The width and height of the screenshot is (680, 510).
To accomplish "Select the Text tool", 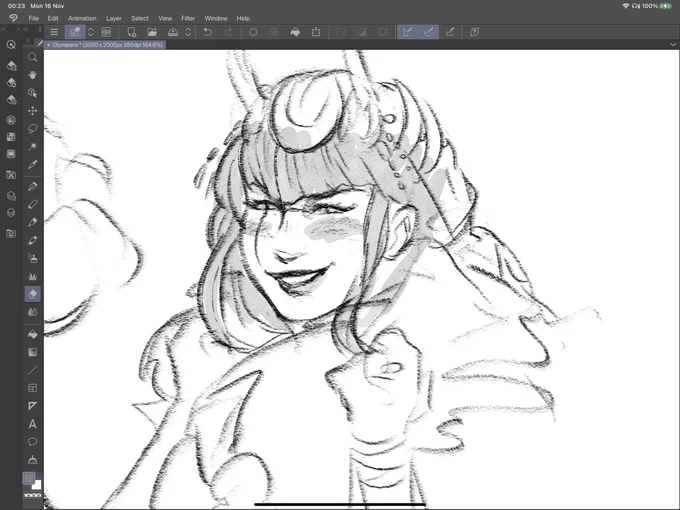I will [33, 424].
